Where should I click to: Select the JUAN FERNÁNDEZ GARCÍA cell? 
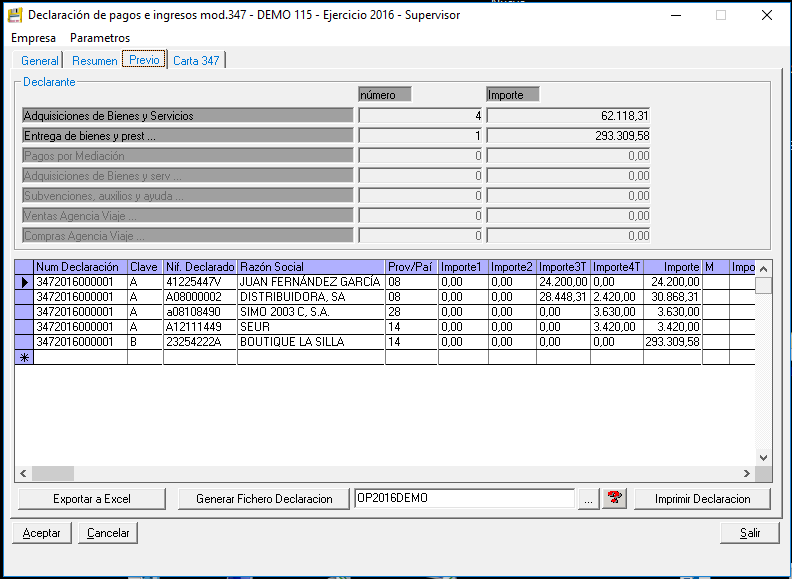point(311,281)
